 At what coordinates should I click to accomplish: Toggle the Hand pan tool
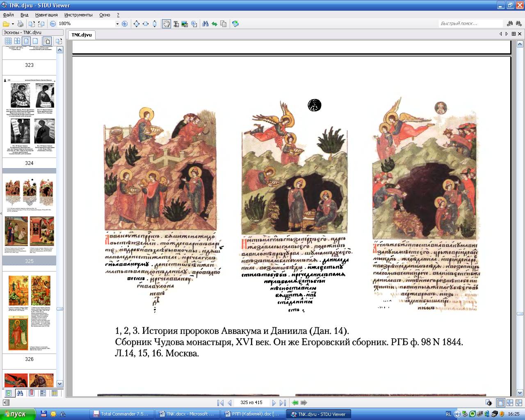[x=166, y=24]
